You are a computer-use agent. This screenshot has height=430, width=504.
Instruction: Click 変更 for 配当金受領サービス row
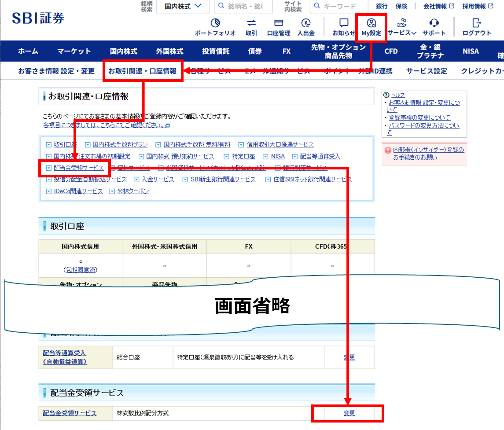tap(349, 413)
